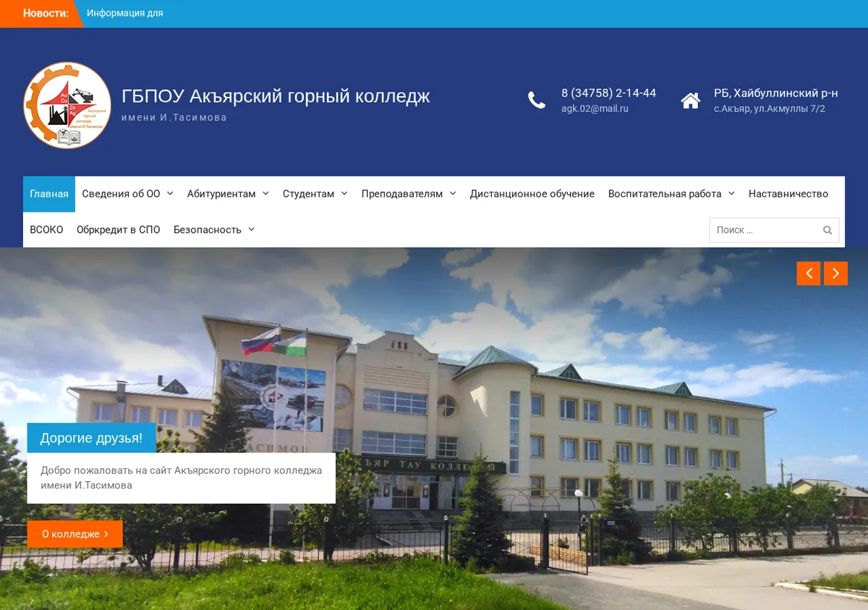Submit search with magnifier icon
Image resolution: width=868 pixels, height=610 pixels.
(x=827, y=231)
